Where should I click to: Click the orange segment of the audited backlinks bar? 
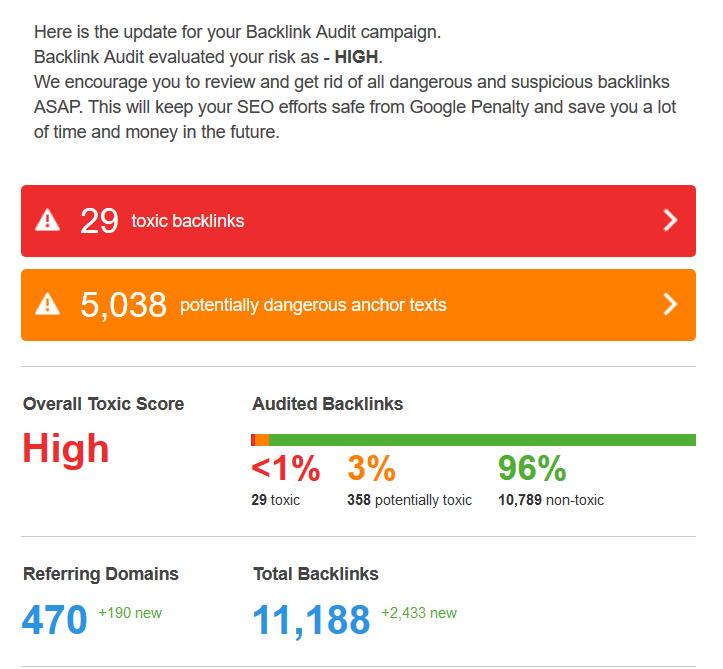point(262,440)
